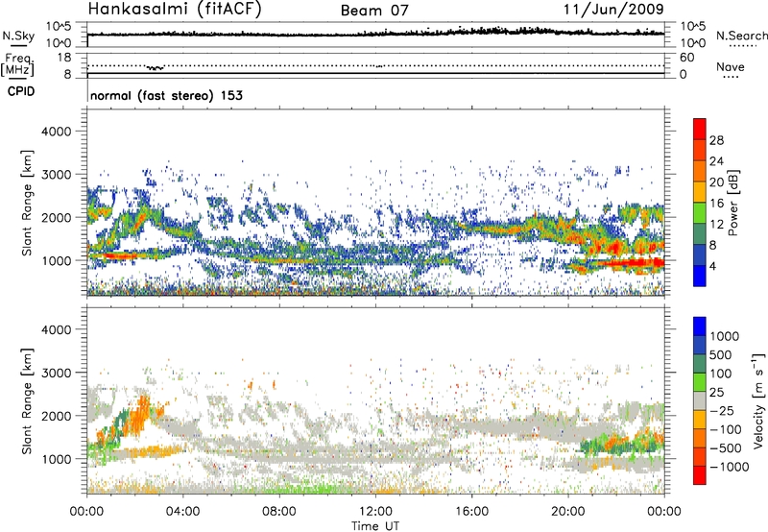Click the '20:00' time axis label
768x532 pixels.
pyautogui.click(x=567, y=512)
